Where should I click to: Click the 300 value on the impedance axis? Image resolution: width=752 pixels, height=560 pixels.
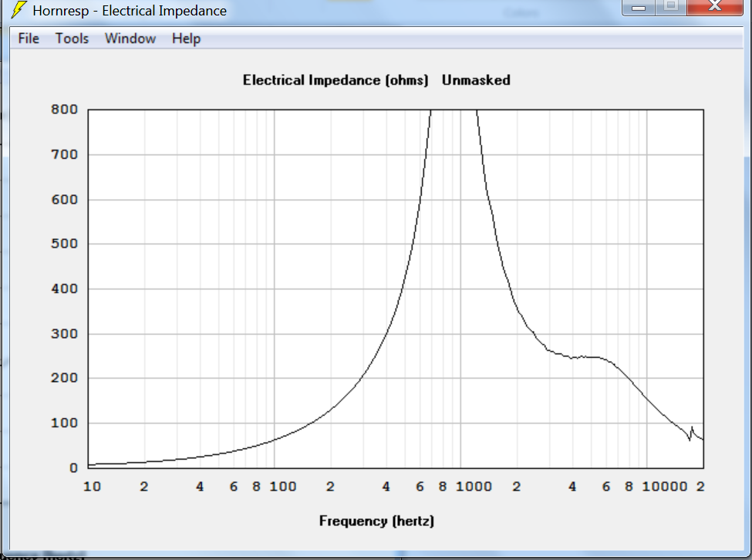[x=64, y=334]
